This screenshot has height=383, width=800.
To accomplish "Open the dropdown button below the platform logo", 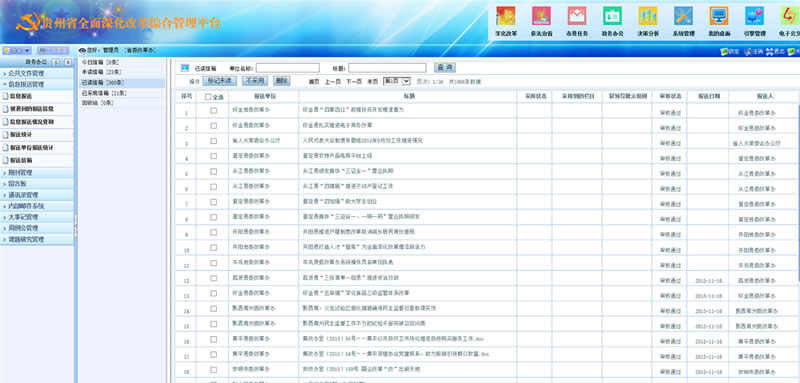I will coord(17,50).
